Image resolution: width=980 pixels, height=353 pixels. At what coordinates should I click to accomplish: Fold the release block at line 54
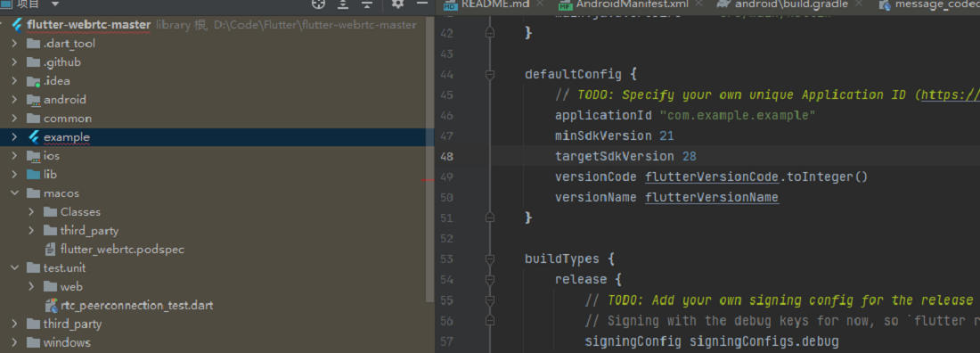tap(490, 279)
